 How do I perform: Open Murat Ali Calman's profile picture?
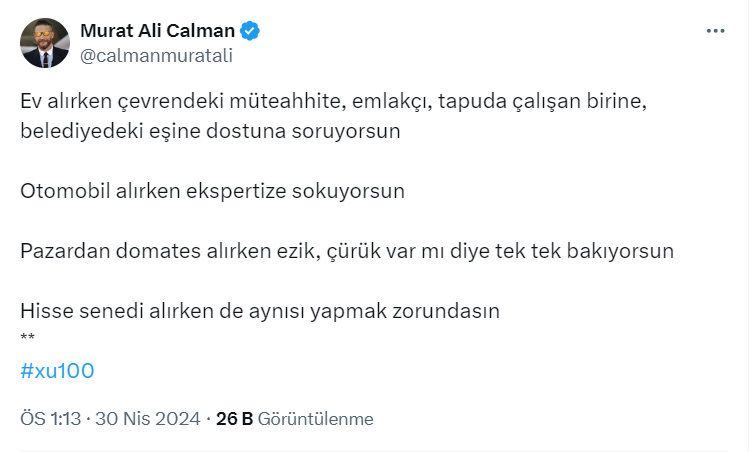45,43
